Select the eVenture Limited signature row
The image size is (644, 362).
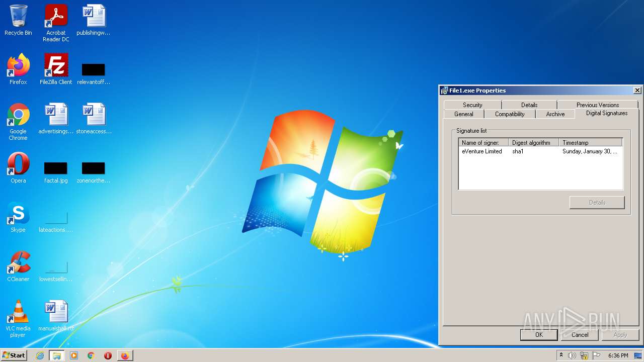coord(540,151)
